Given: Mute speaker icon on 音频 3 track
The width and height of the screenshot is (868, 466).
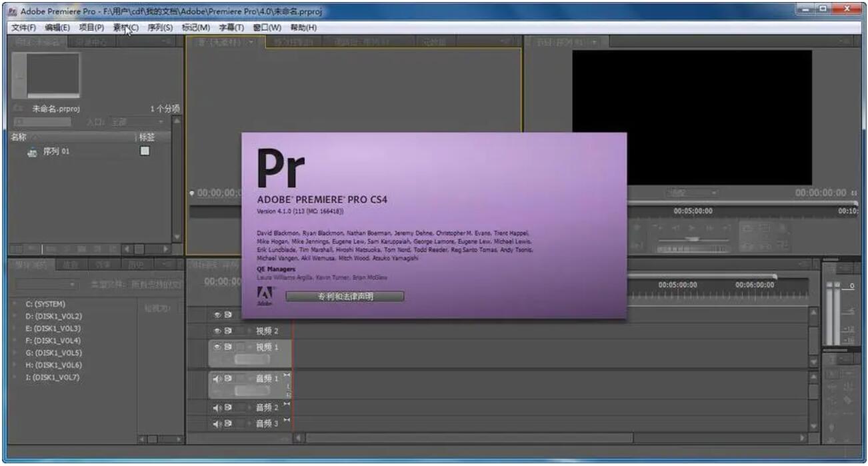Looking at the screenshot, I should pos(217,423).
